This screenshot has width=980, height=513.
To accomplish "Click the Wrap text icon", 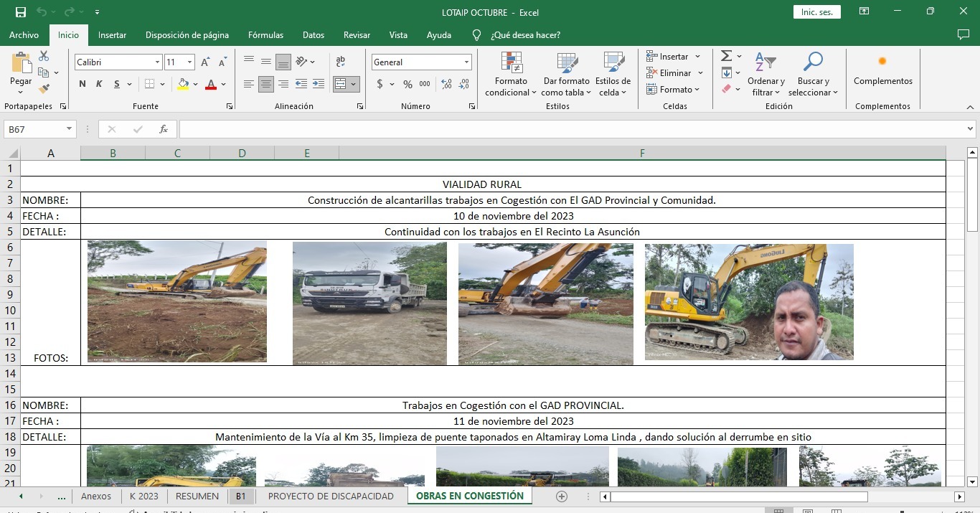I will pyautogui.click(x=340, y=62).
